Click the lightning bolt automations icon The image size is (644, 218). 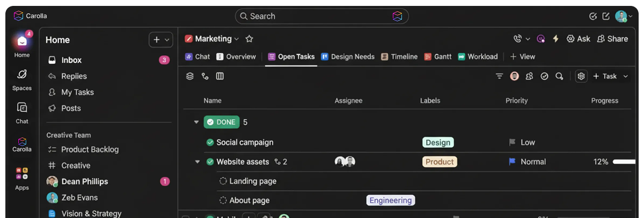click(555, 39)
